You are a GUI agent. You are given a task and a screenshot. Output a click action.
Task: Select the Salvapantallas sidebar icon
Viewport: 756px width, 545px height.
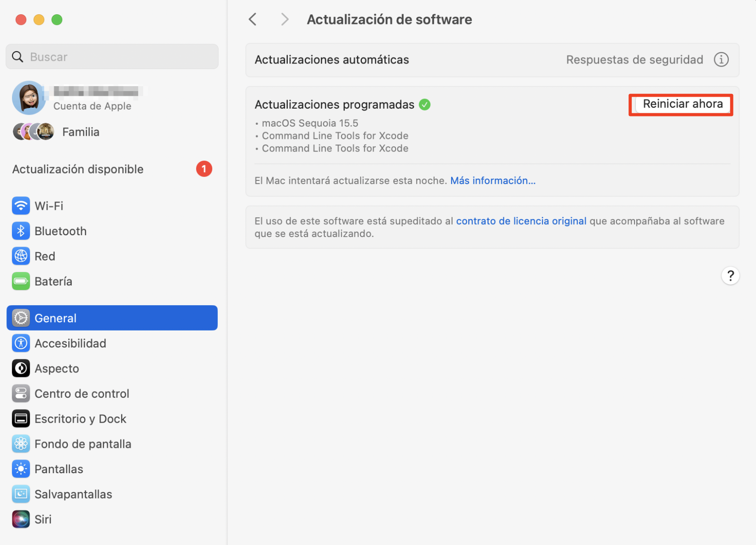pos(21,493)
